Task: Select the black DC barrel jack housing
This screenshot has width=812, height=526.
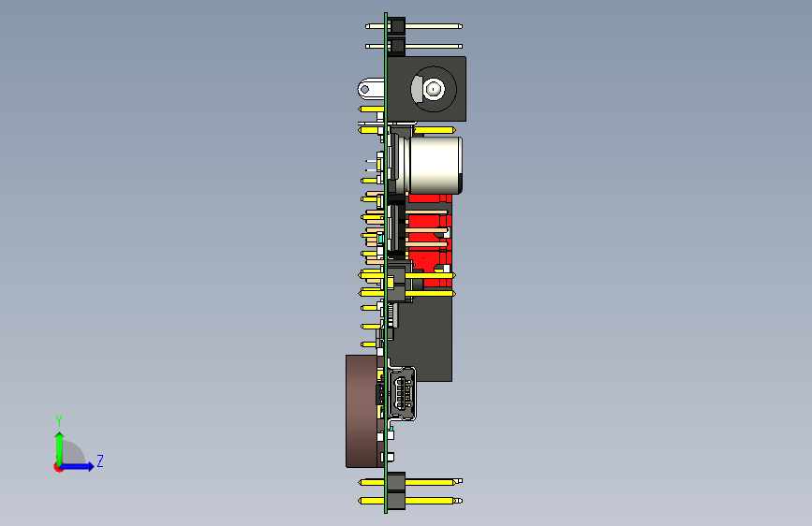Action: pos(426,89)
